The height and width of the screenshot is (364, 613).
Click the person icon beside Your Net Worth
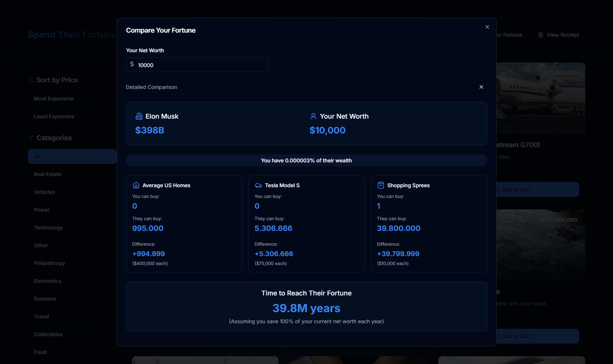[x=313, y=116]
